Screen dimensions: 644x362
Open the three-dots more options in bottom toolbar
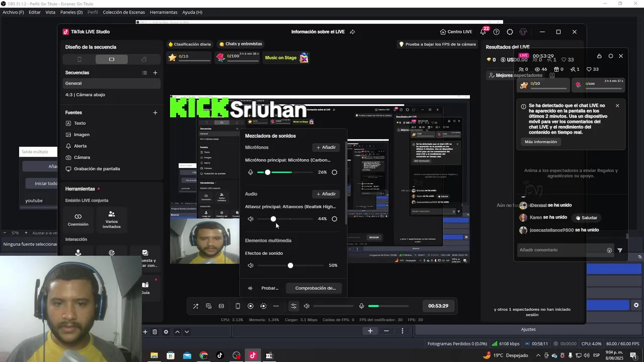tap(276, 306)
